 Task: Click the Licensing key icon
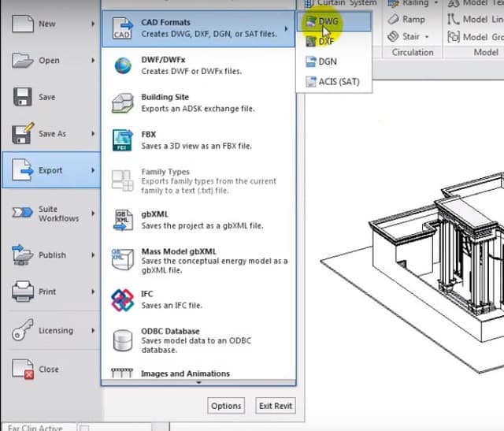point(23,330)
